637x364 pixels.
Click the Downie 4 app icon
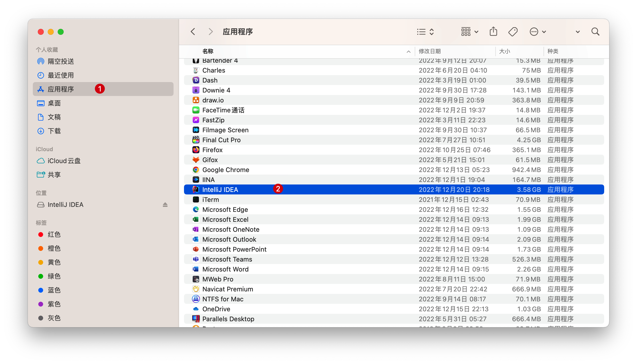(x=196, y=90)
